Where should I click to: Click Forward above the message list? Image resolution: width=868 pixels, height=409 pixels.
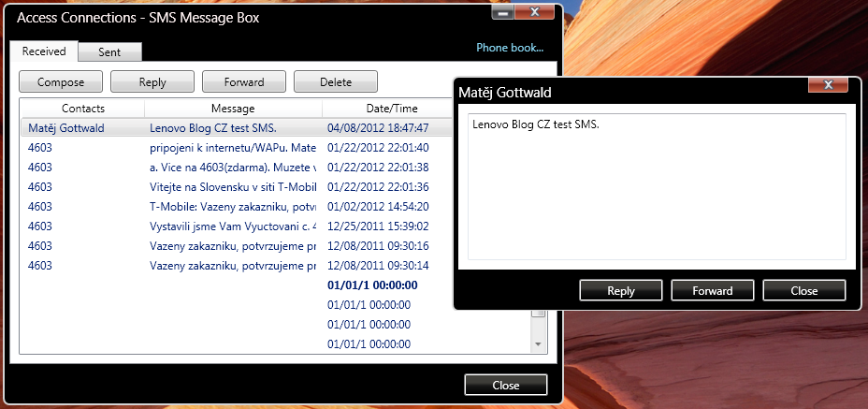(243, 81)
